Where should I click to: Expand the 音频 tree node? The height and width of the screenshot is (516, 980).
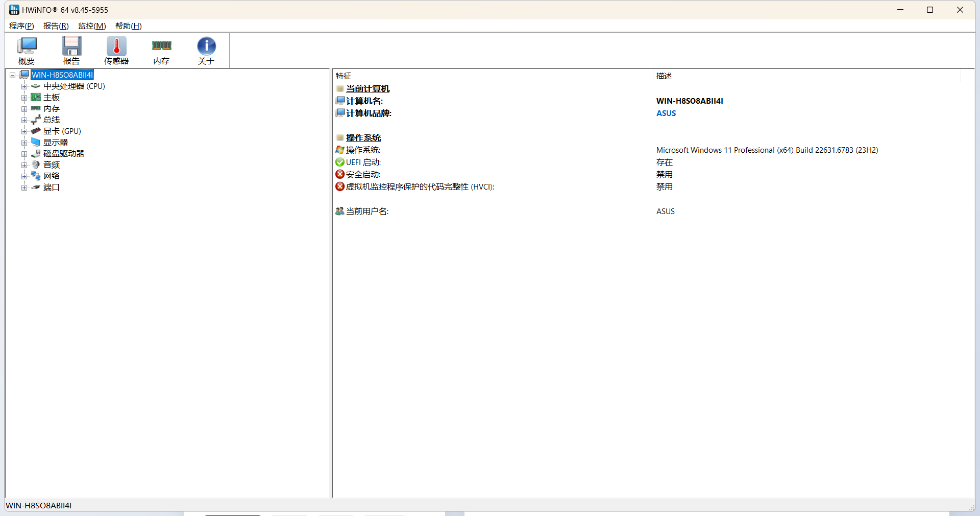tap(24, 165)
